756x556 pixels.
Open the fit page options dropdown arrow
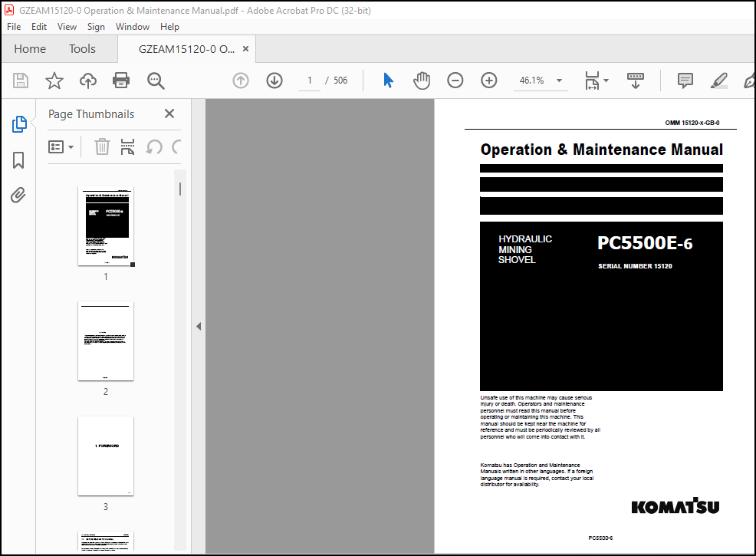point(606,81)
